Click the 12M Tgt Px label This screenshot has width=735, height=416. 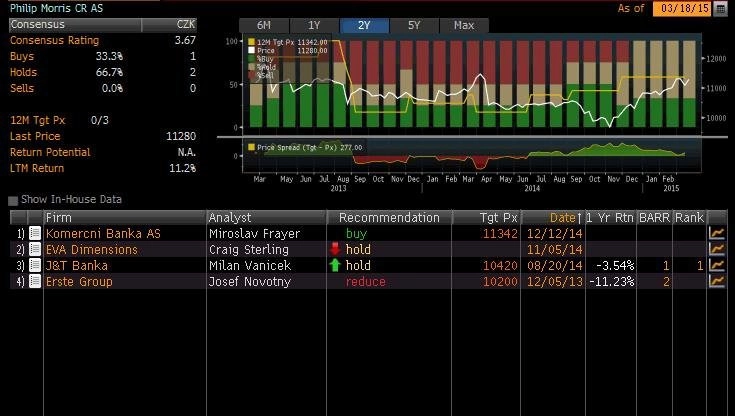(38, 120)
